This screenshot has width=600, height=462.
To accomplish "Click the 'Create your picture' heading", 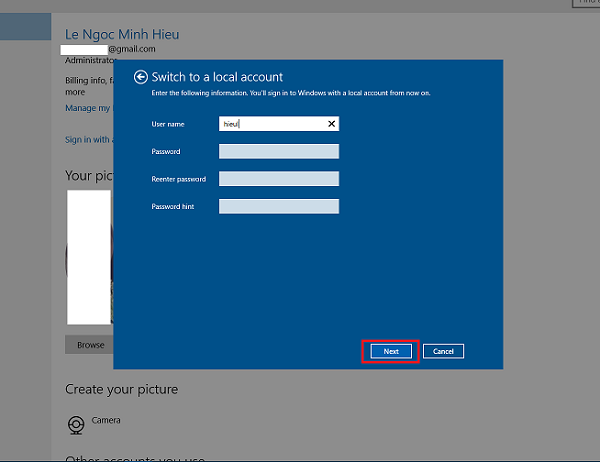I will pyautogui.click(x=121, y=389).
